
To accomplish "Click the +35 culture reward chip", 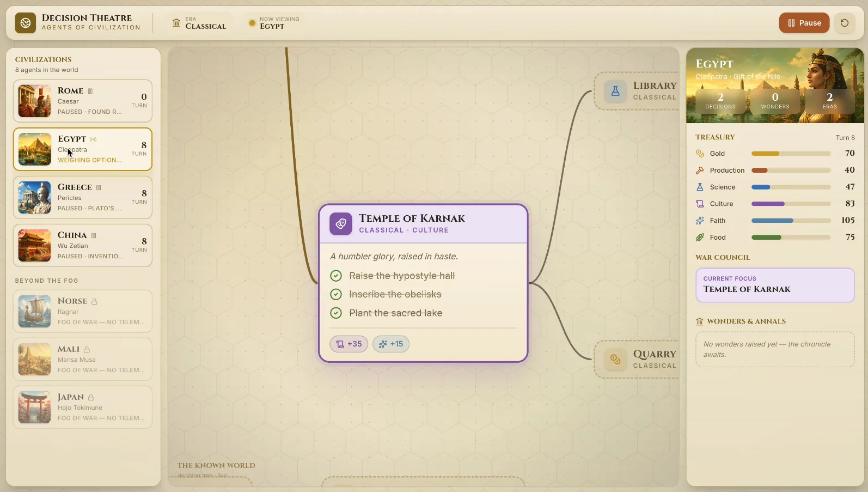I will tap(349, 344).
